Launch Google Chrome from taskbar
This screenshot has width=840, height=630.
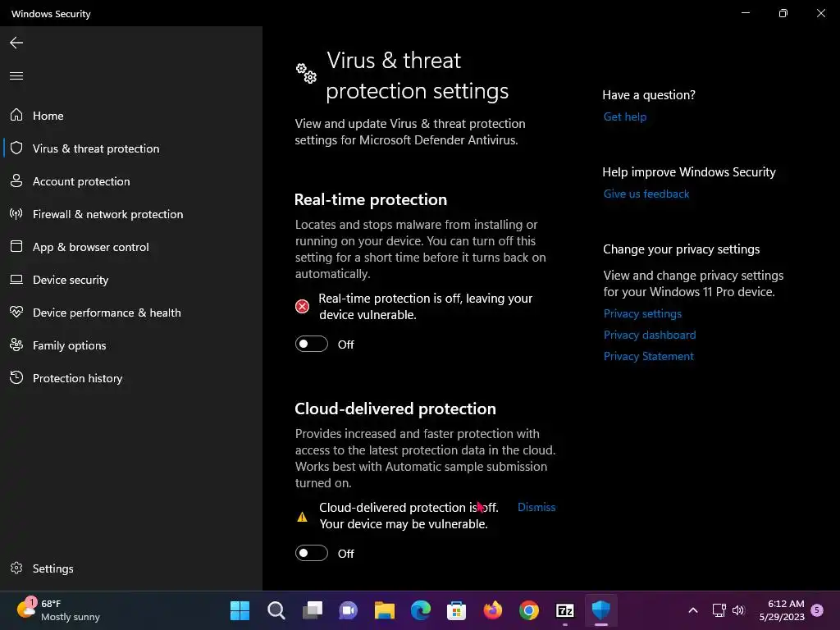[529, 610]
